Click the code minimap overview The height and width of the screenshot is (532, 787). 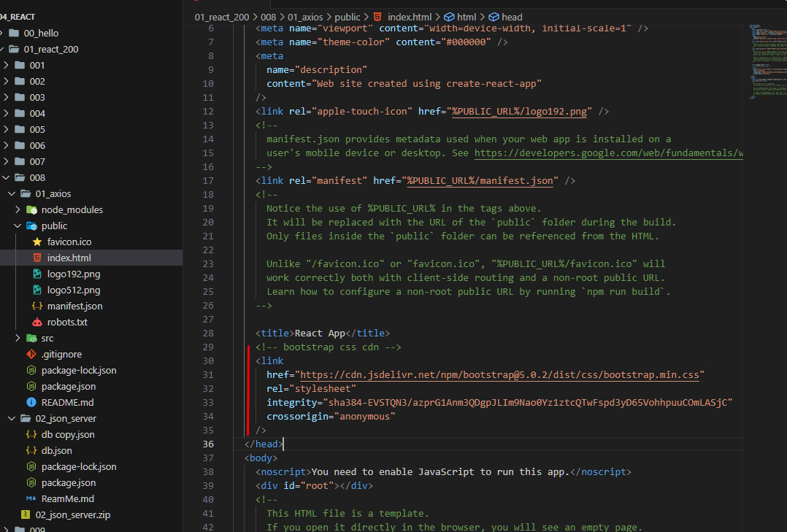pyautogui.click(x=767, y=62)
